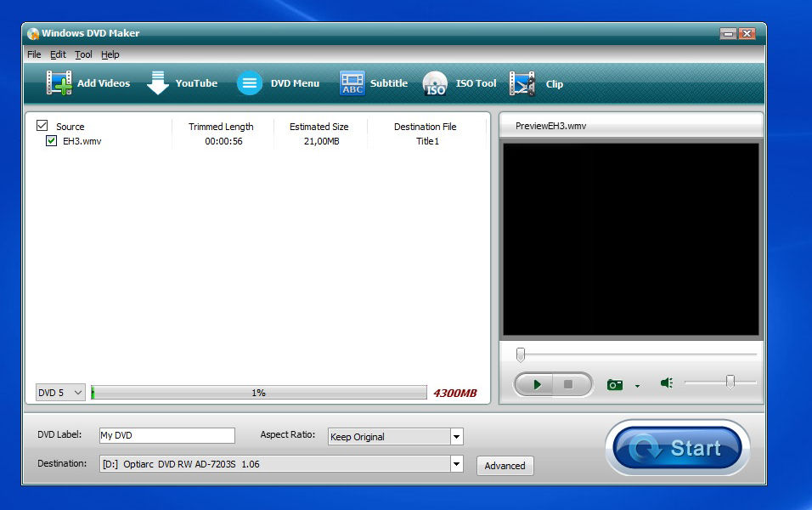The image size is (812, 510).
Task: Open the ISO Tool disc icon
Action: pos(435,83)
